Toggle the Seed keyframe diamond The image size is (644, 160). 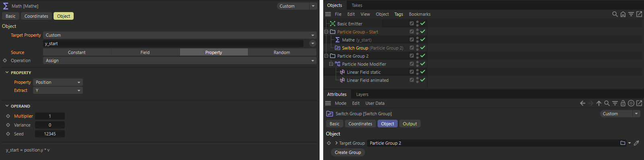pyautogui.click(x=8, y=134)
